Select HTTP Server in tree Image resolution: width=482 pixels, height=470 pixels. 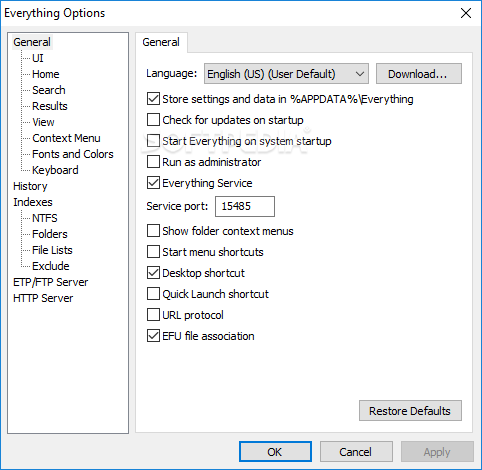(x=43, y=298)
